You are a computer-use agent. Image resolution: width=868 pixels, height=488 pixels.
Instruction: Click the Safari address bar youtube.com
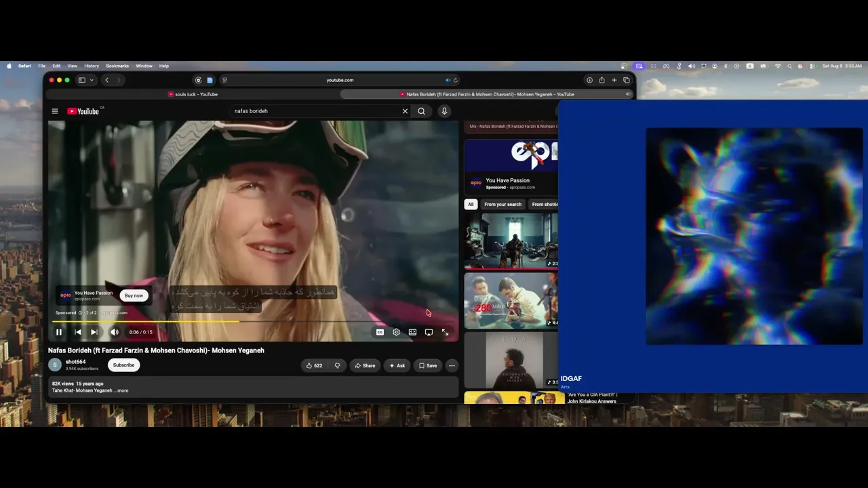coord(340,80)
